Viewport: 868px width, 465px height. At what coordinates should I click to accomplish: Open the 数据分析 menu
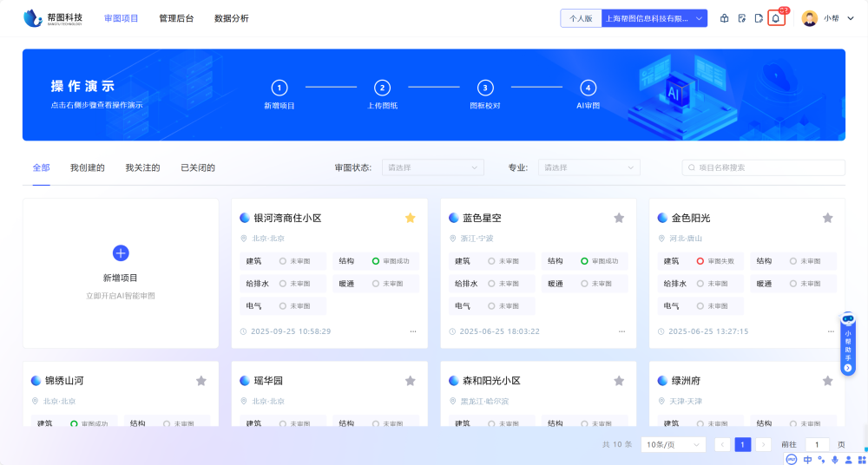231,18
